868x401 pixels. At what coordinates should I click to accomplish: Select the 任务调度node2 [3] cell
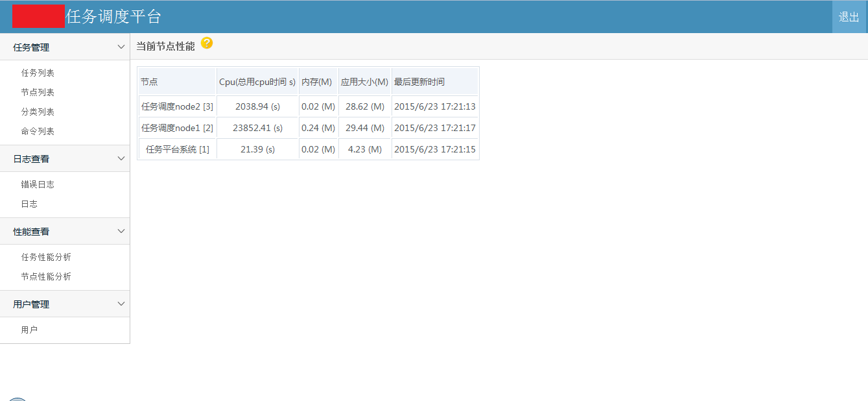coord(177,106)
